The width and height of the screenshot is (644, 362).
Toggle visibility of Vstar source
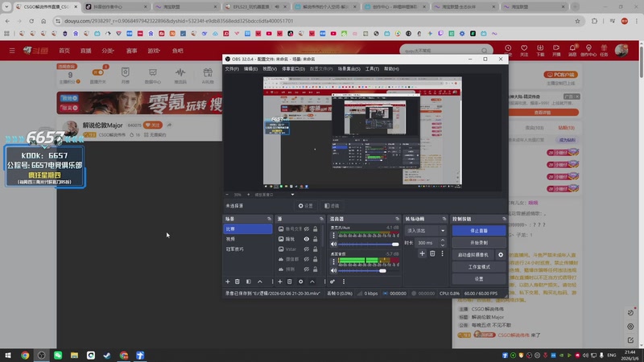pos(307,249)
